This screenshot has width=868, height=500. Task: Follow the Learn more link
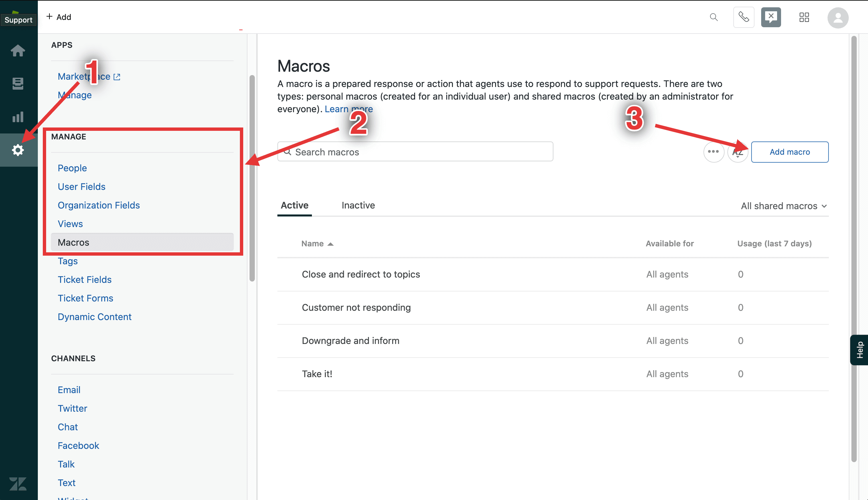[x=348, y=109]
